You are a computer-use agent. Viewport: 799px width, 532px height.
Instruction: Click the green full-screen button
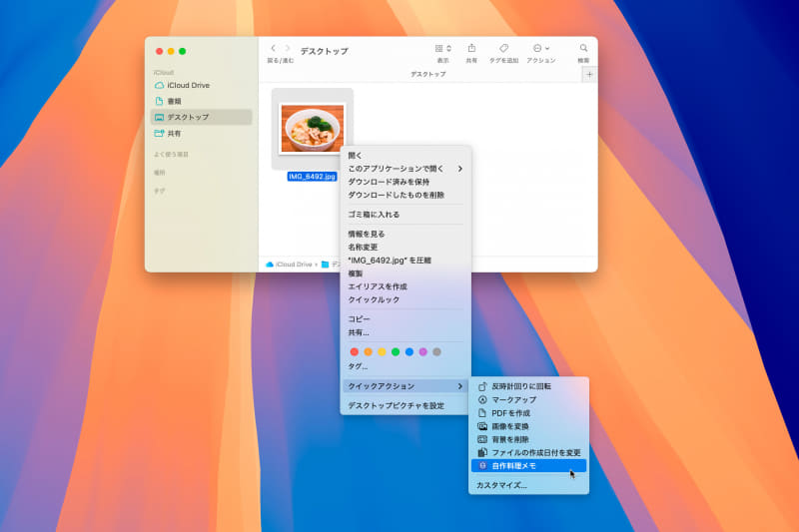183,51
